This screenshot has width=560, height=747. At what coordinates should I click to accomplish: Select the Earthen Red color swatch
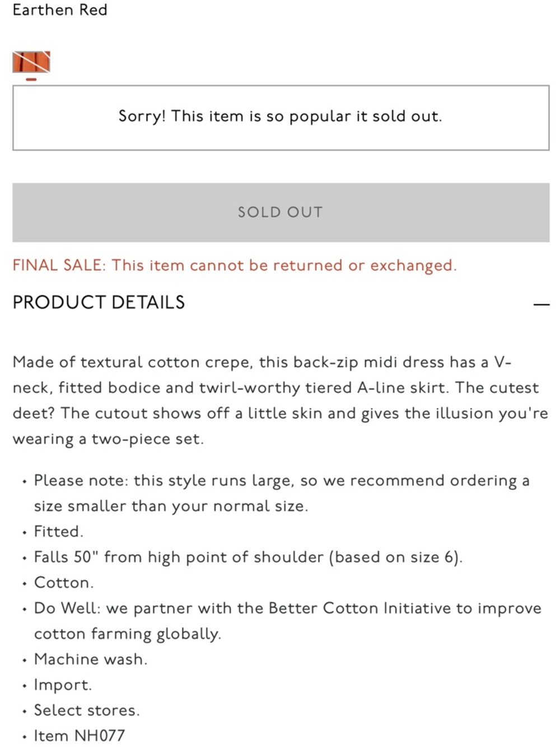tap(31, 62)
